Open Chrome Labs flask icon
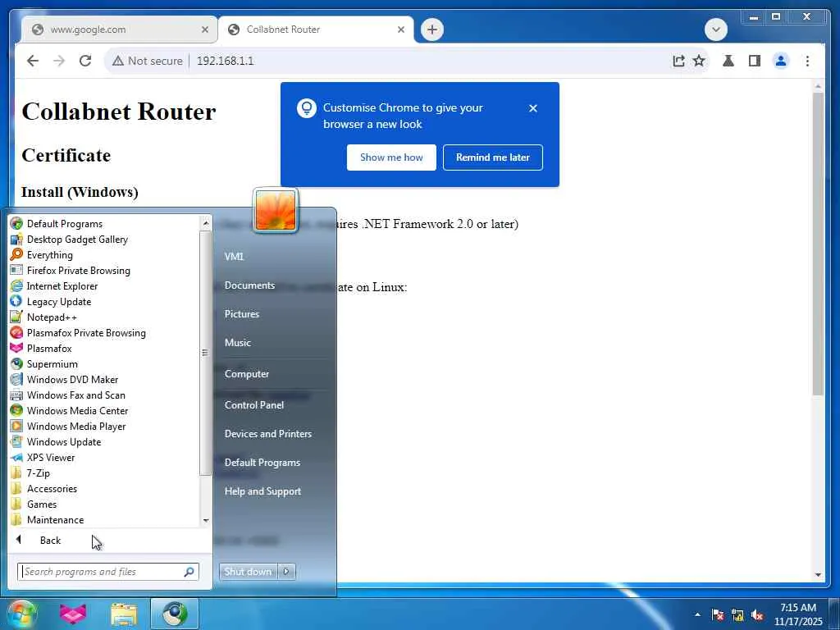 (728, 61)
